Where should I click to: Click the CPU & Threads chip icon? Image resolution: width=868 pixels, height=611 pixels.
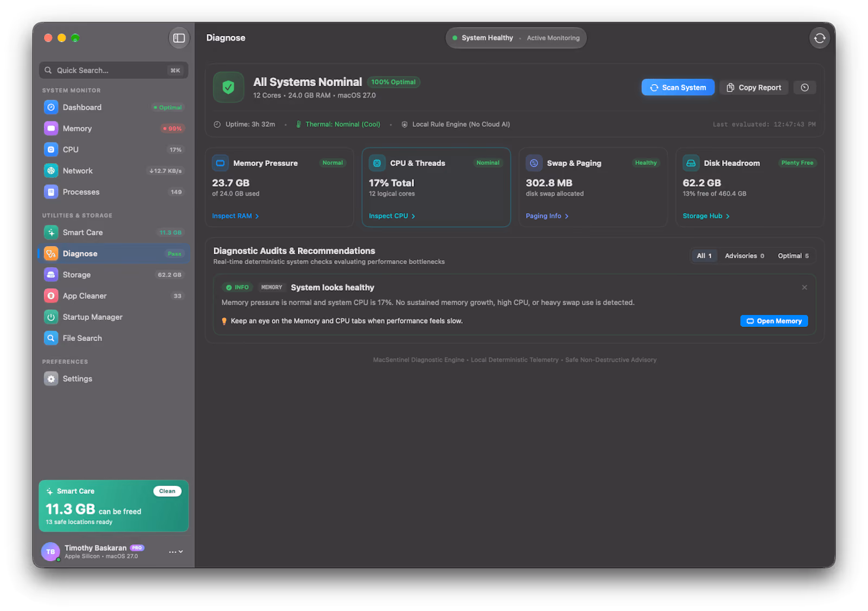[x=377, y=163]
